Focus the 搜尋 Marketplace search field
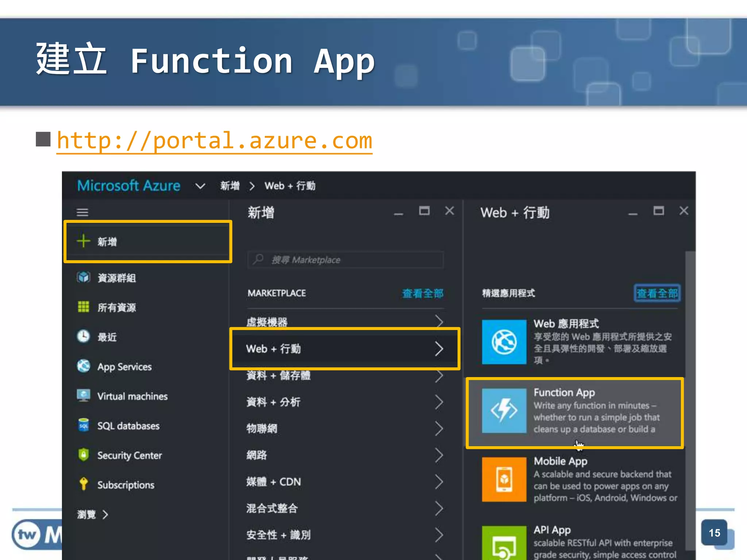 (345, 260)
